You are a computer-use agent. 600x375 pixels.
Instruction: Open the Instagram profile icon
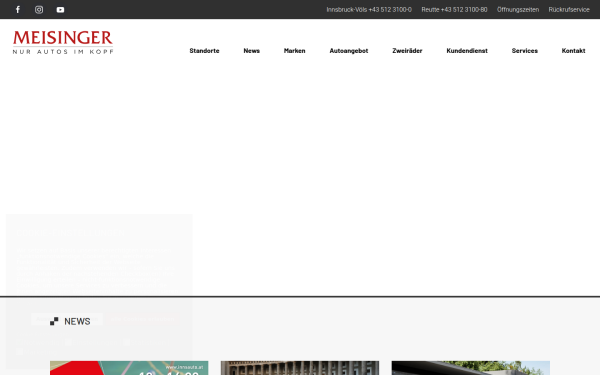[x=39, y=10]
